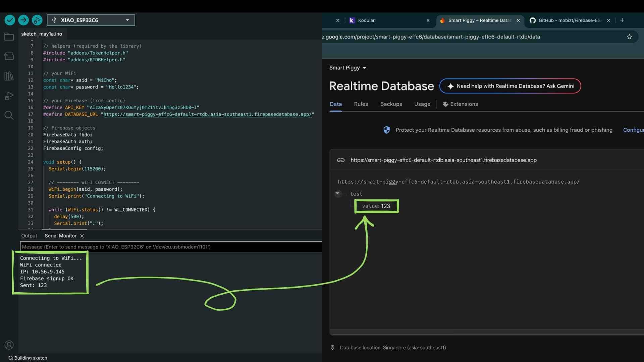Click the App Check shield icon
644x362 pixels.
pos(387,130)
